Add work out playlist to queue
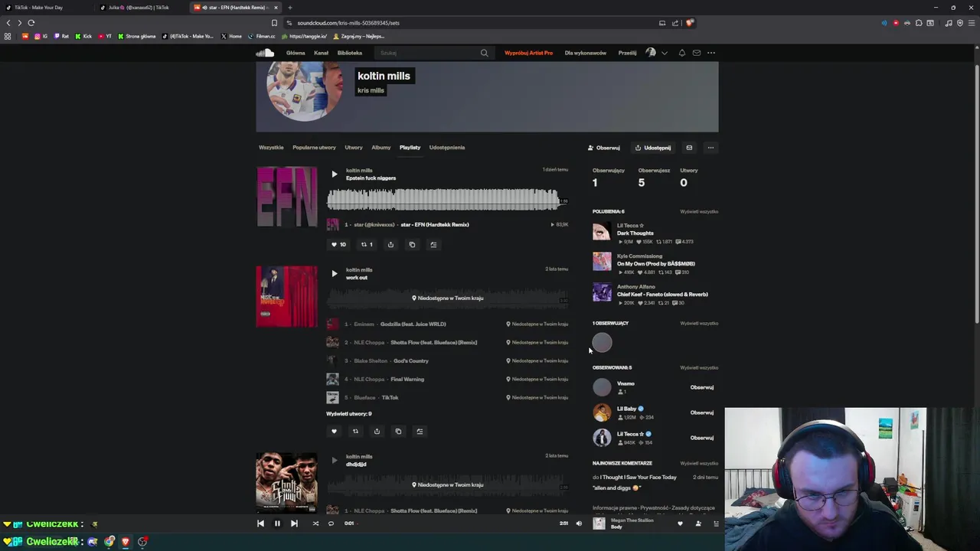Screen dimensions: 980x551 coord(420,431)
